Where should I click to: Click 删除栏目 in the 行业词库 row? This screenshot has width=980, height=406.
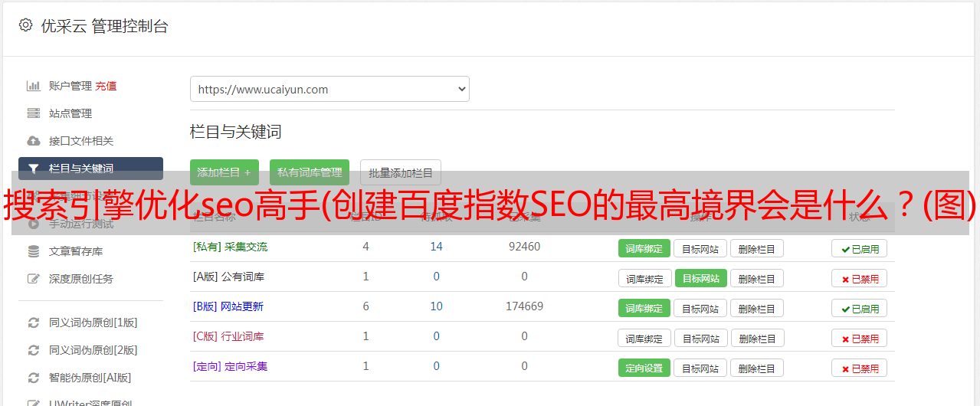click(x=756, y=338)
